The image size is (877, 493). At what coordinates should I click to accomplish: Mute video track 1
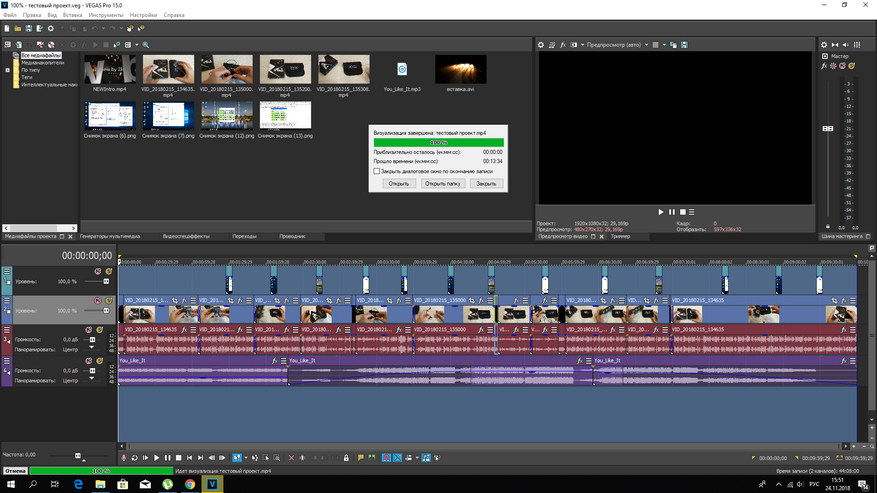98,271
